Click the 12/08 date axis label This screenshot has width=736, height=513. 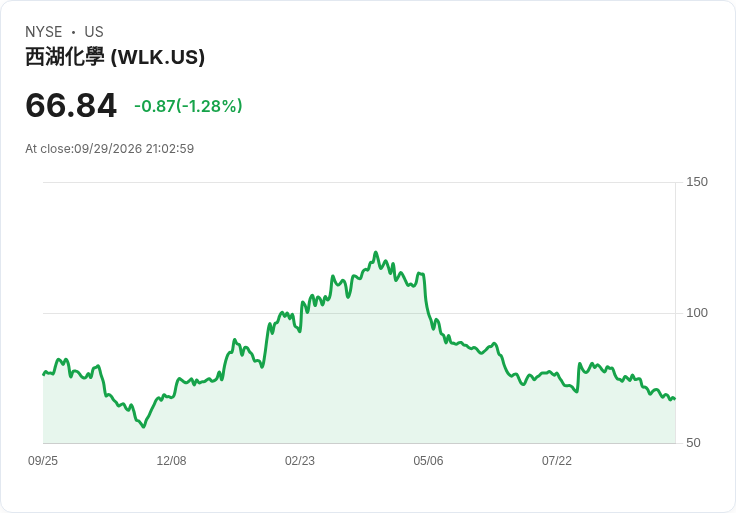[x=171, y=461]
